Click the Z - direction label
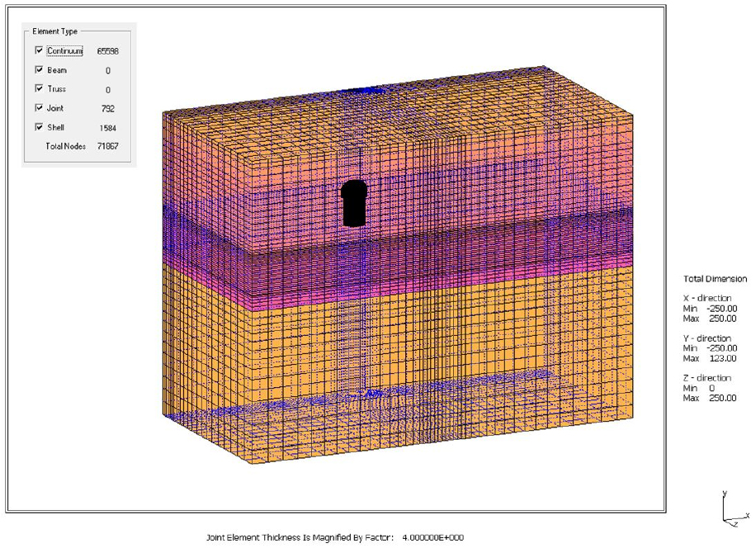756x548 pixels. [706, 378]
